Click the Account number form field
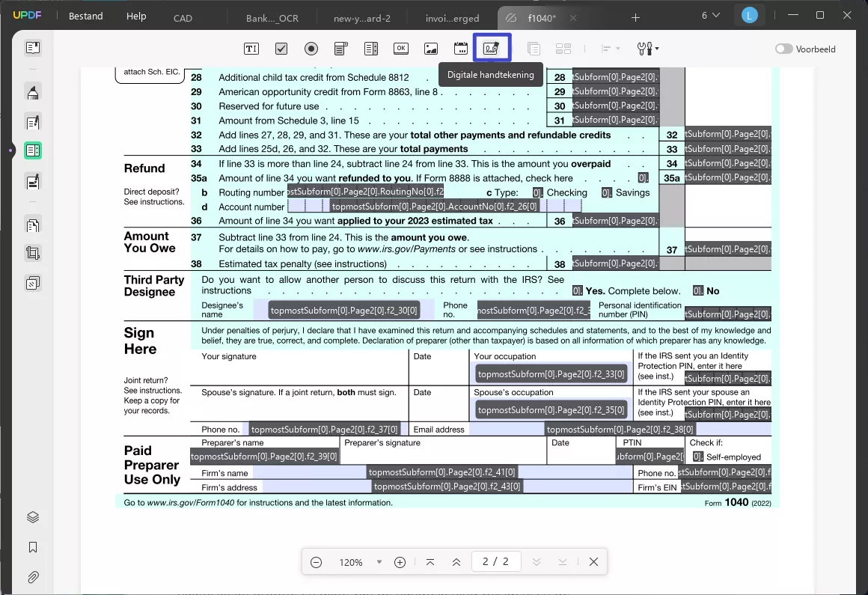 point(435,206)
